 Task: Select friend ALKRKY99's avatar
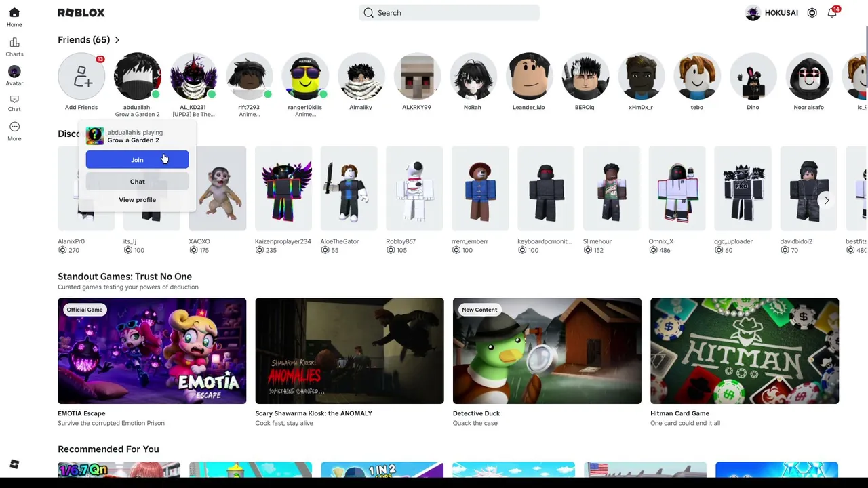tap(417, 76)
